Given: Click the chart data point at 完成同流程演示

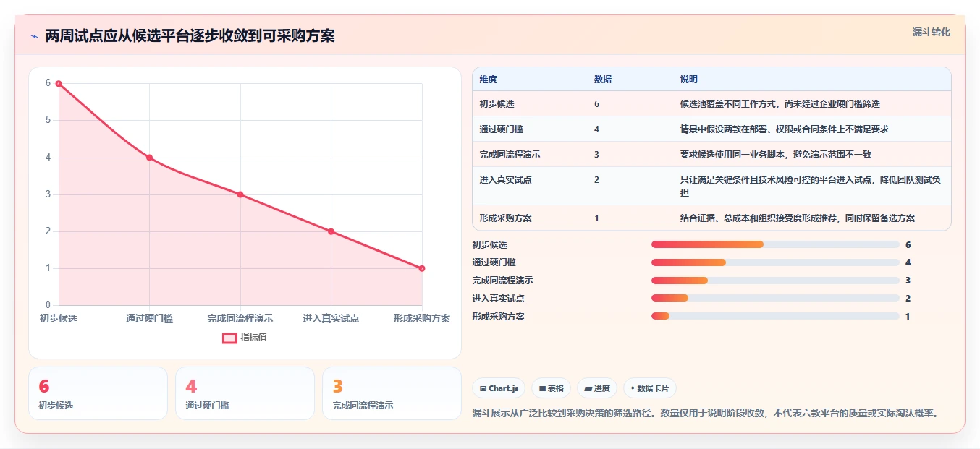Looking at the screenshot, I should 240,194.
